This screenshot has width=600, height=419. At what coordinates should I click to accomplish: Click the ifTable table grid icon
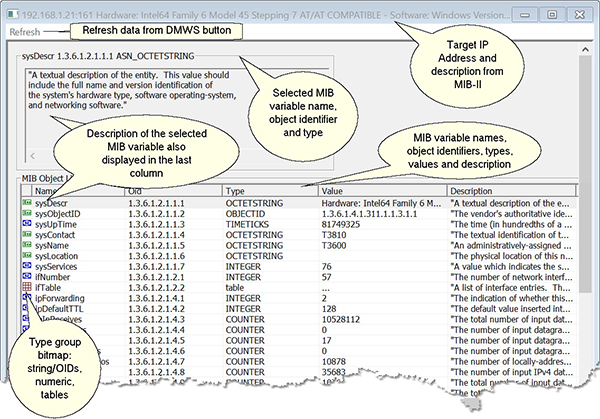coord(26,288)
